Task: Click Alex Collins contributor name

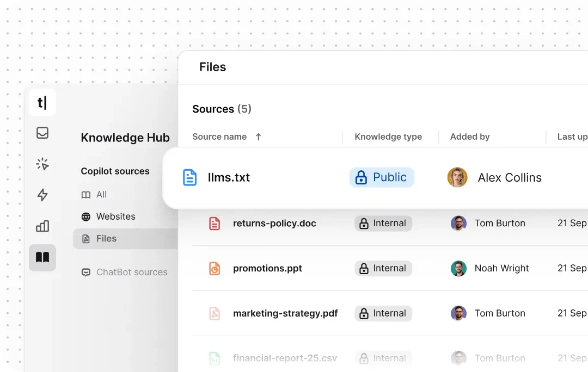Action: click(510, 177)
